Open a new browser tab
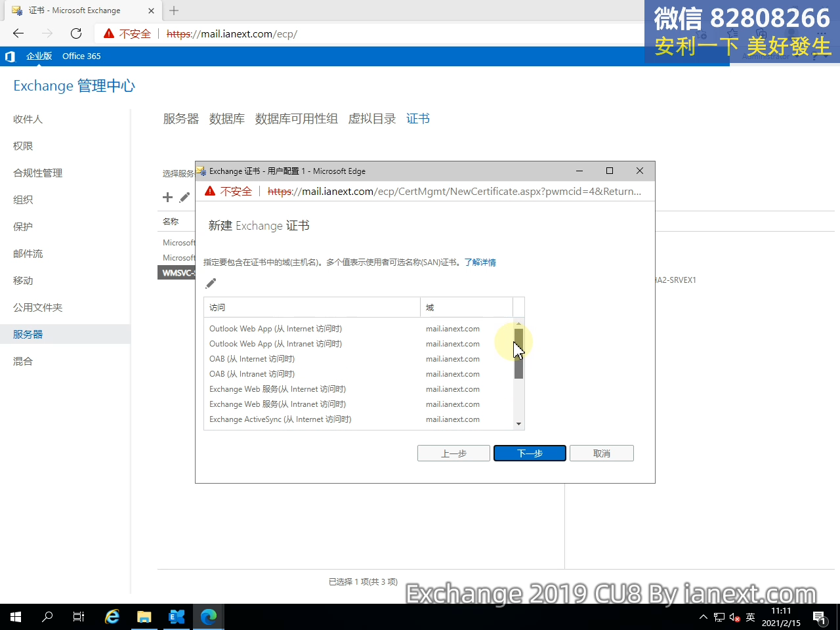Viewport: 840px width, 630px height. [174, 10]
